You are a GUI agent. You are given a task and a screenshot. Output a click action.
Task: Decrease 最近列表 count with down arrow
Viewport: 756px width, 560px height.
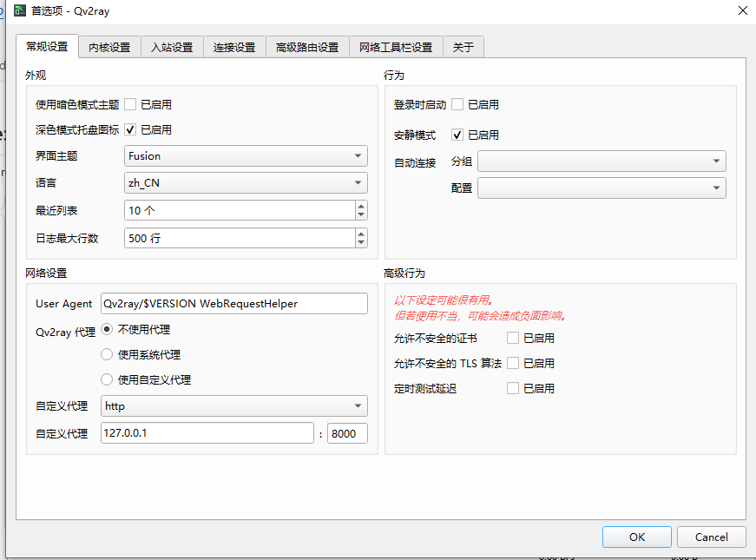pos(361,214)
